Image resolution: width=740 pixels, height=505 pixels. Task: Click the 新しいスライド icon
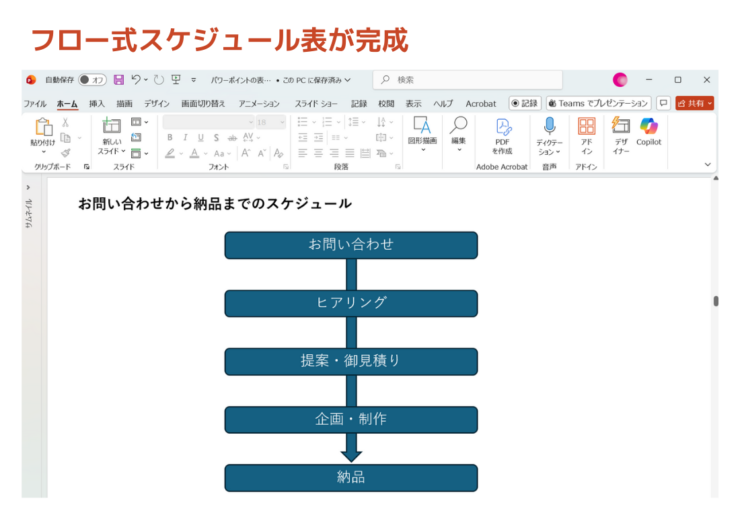tap(112, 126)
